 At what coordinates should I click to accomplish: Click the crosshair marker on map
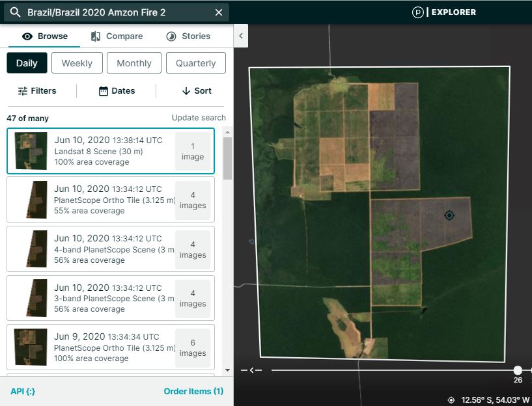pos(449,215)
